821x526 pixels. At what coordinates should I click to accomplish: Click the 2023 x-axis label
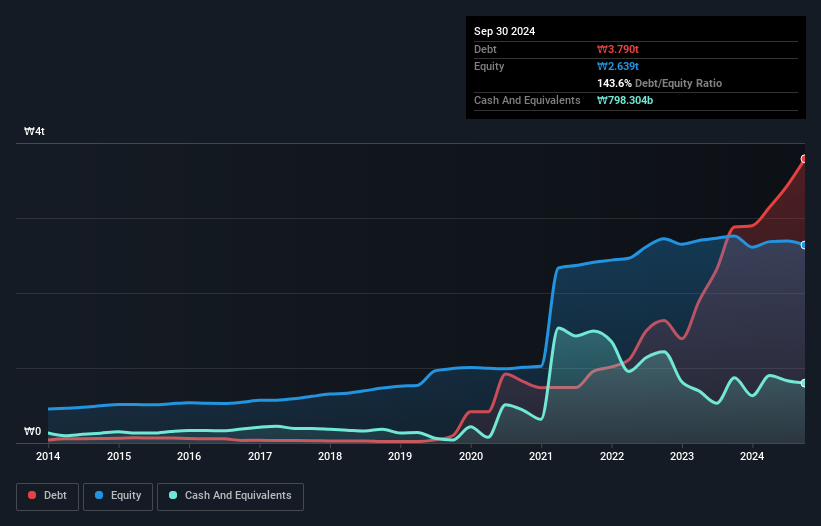point(682,456)
